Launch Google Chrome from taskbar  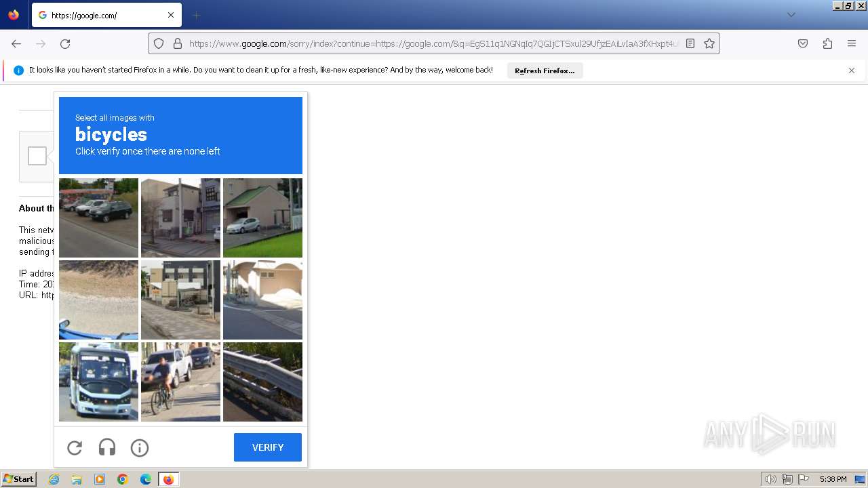(123, 479)
